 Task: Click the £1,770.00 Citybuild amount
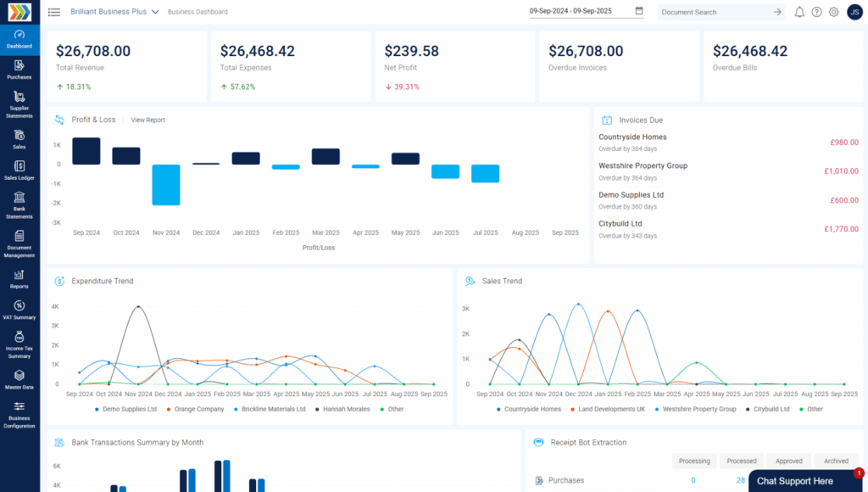coord(842,229)
